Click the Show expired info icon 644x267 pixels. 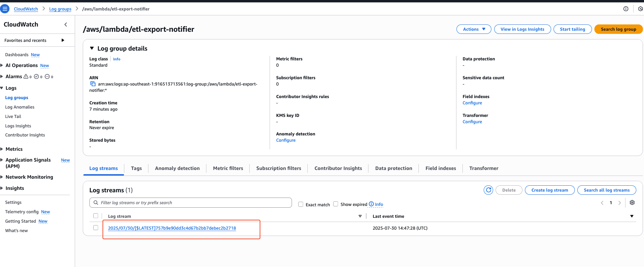click(x=371, y=204)
